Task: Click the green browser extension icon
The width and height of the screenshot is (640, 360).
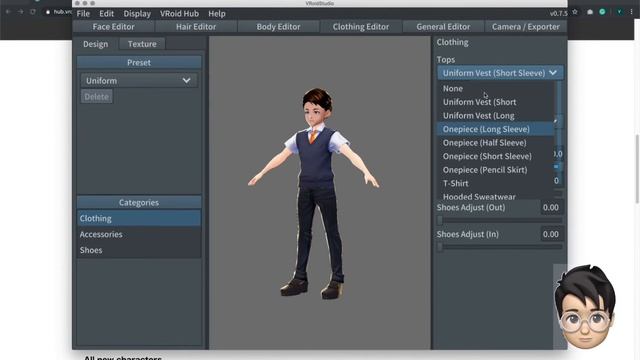Action: (x=602, y=12)
